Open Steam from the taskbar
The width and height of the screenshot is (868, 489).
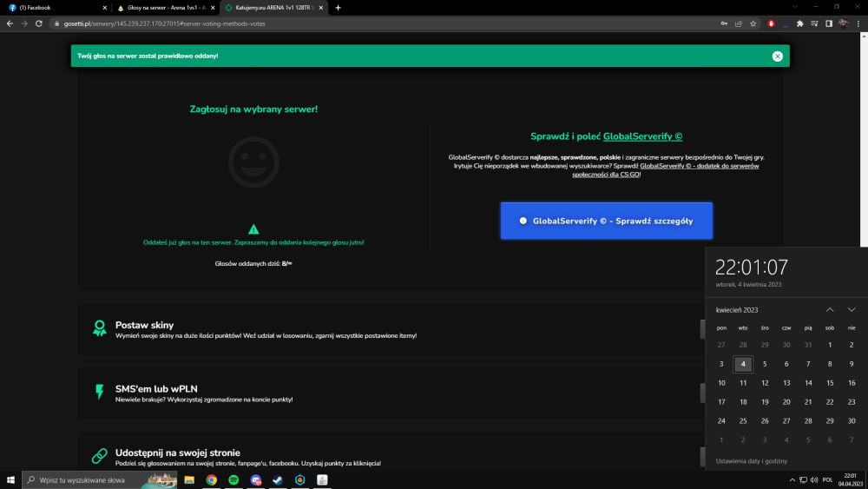(x=278, y=479)
